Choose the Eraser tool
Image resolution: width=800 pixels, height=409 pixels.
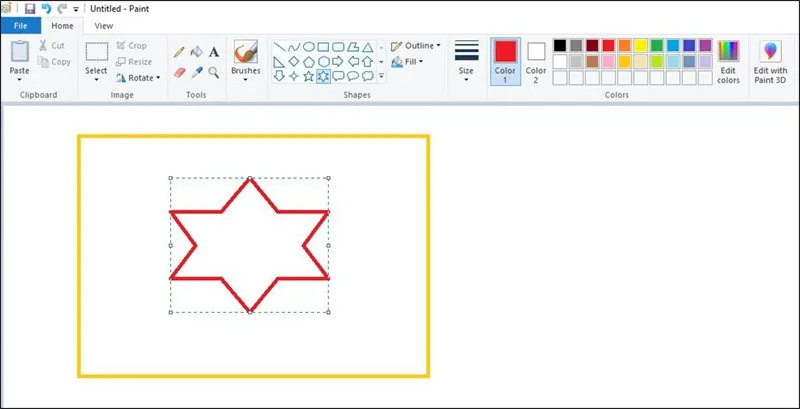(x=179, y=72)
